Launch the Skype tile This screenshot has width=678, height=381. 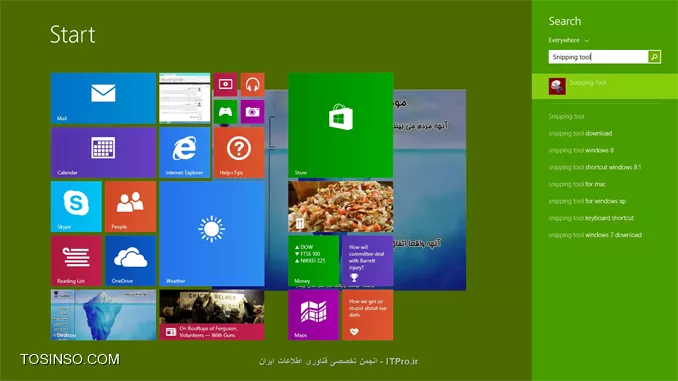[x=77, y=207]
